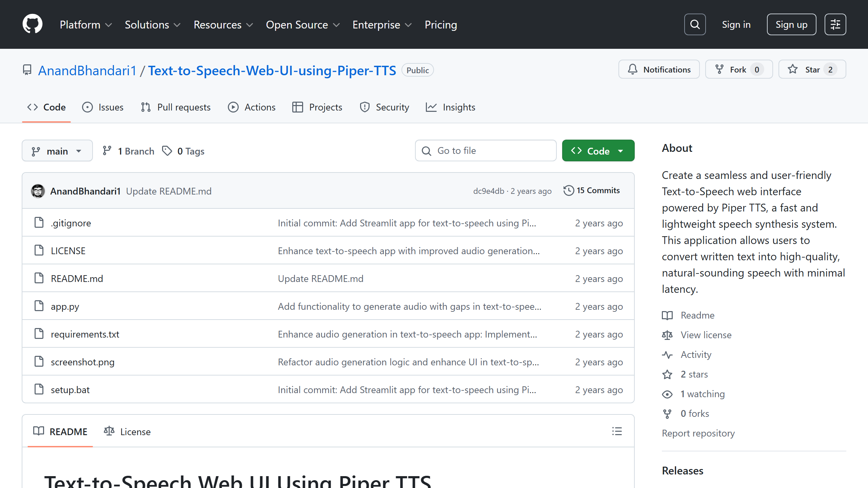
Task: Click the watching eye icon in sidebar
Action: (x=667, y=394)
